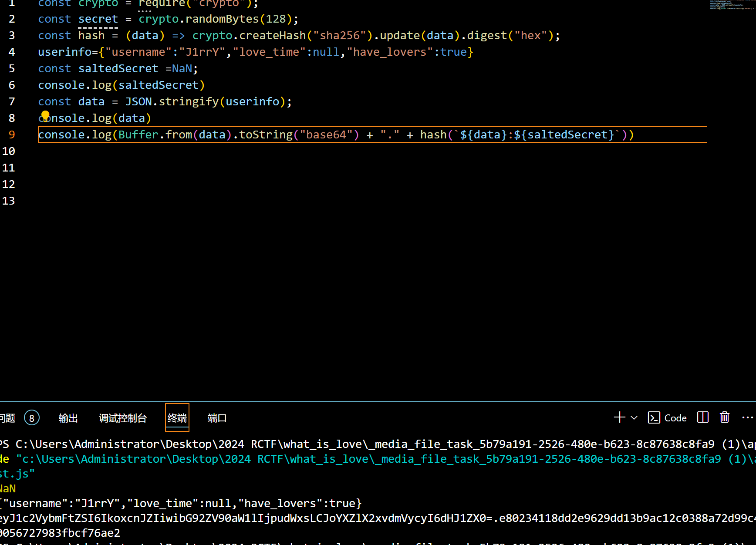Click the underlined secret variable on line 2

(x=98, y=19)
